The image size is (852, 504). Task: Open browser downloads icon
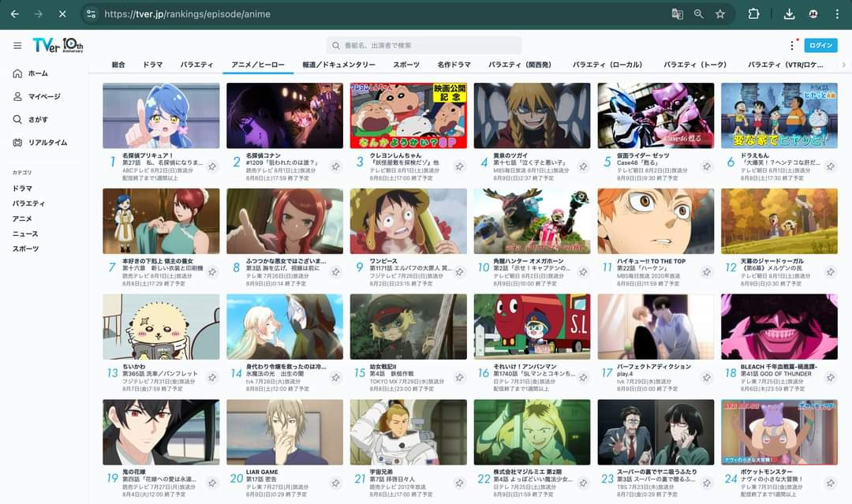[790, 14]
